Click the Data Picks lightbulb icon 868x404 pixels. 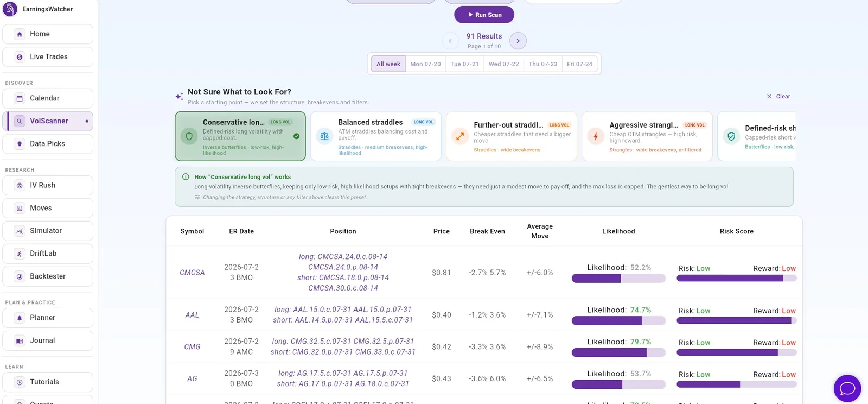(x=20, y=144)
